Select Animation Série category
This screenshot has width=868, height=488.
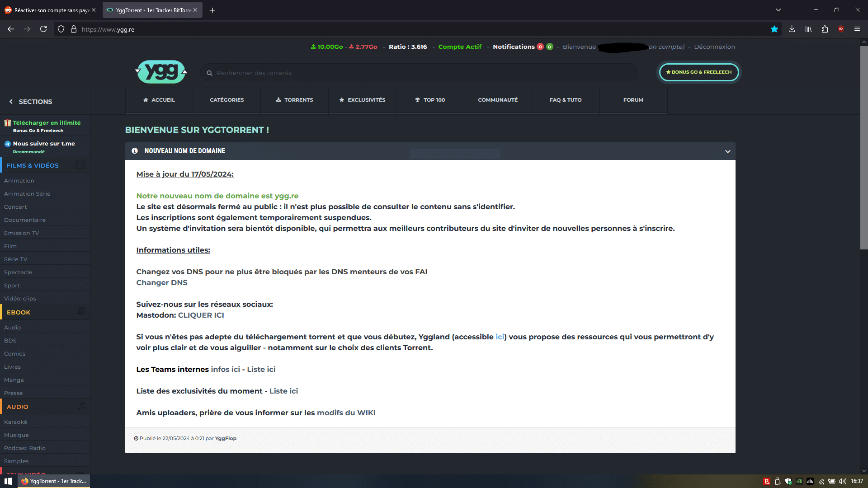click(x=27, y=194)
